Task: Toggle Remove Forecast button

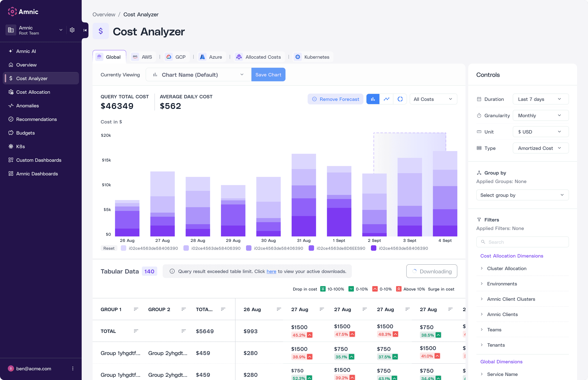Action: pos(335,99)
